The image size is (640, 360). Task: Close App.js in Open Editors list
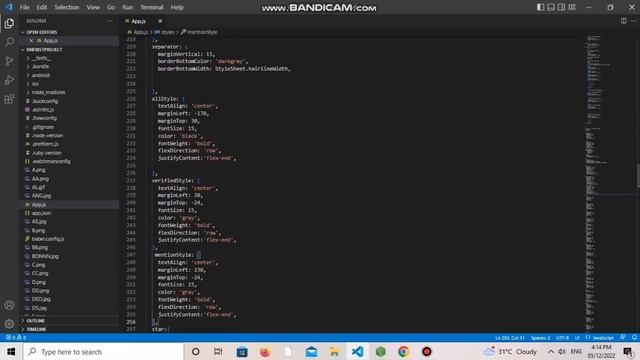[31, 41]
